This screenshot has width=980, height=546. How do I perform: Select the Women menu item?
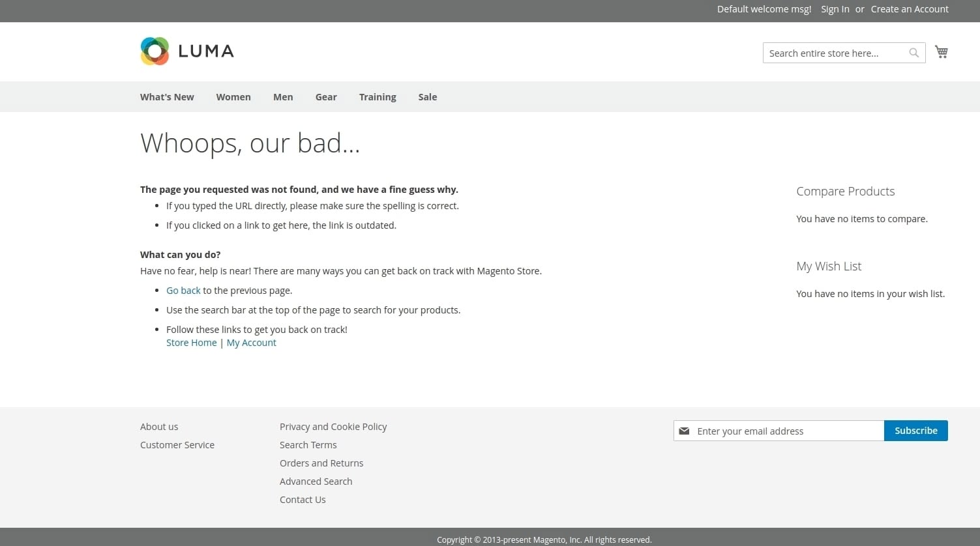point(233,97)
